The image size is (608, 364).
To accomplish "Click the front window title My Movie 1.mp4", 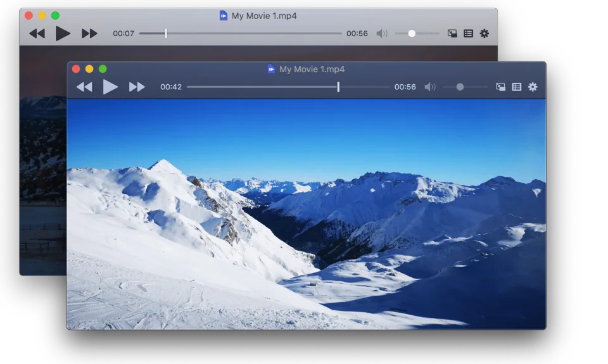I will [x=312, y=69].
